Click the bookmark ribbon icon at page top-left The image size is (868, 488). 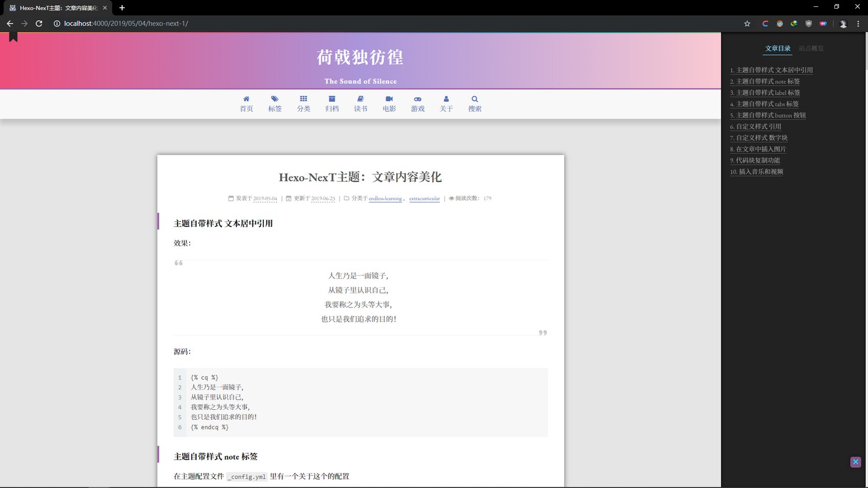point(13,37)
